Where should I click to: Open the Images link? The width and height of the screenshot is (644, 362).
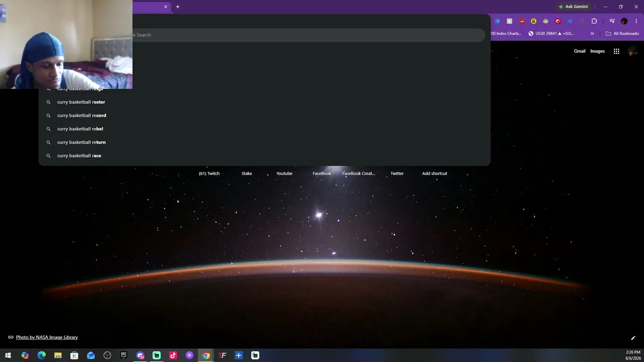(597, 51)
